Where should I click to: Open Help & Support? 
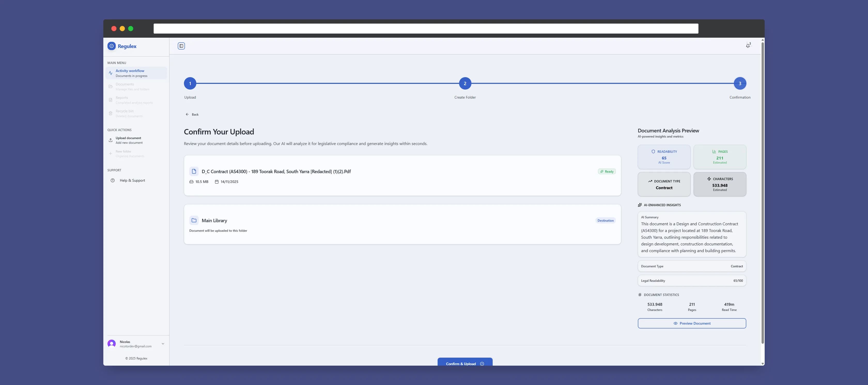coord(136,180)
